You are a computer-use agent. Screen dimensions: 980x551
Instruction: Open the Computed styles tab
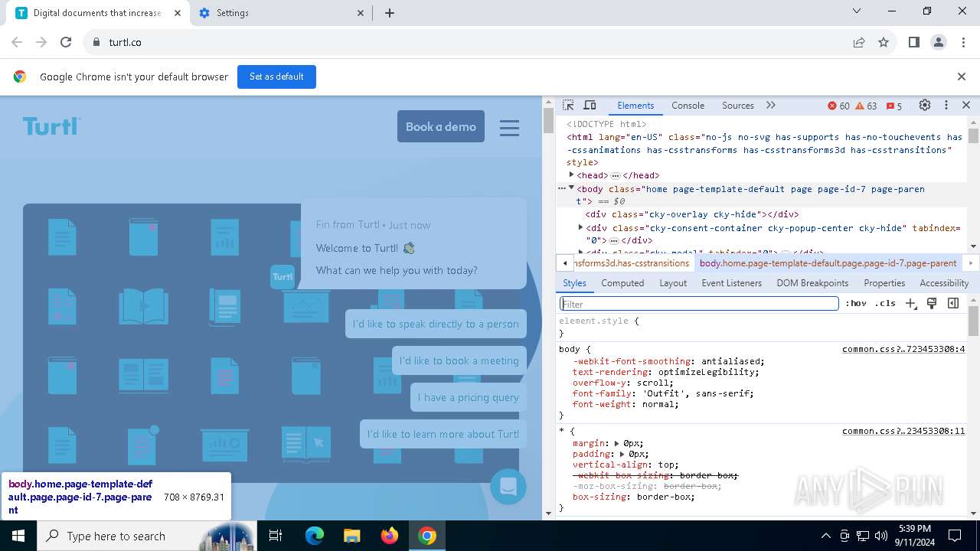(x=622, y=283)
